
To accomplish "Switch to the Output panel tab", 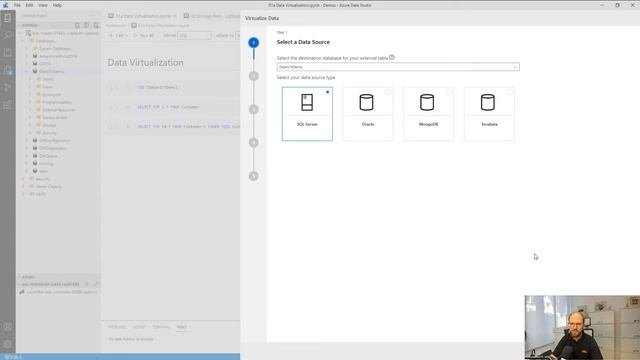I will point(139,327).
